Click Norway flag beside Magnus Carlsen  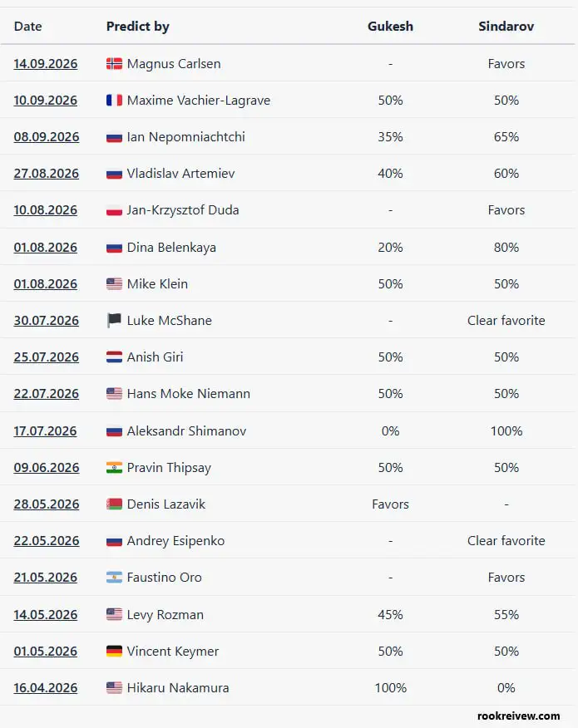click(114, 64)
